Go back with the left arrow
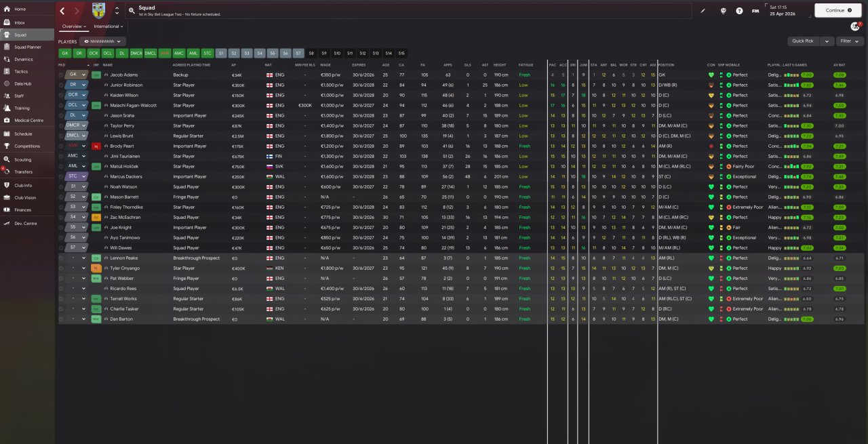The image size is (868, 444). [62, 11]
